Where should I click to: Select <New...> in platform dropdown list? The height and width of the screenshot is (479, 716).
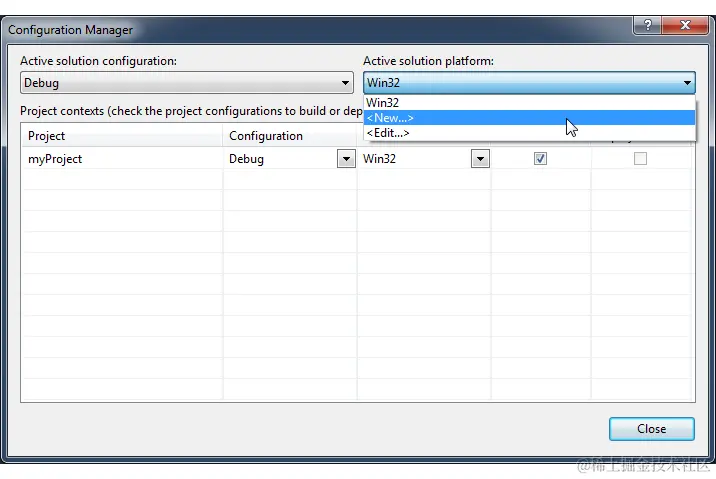pos(529,118)
